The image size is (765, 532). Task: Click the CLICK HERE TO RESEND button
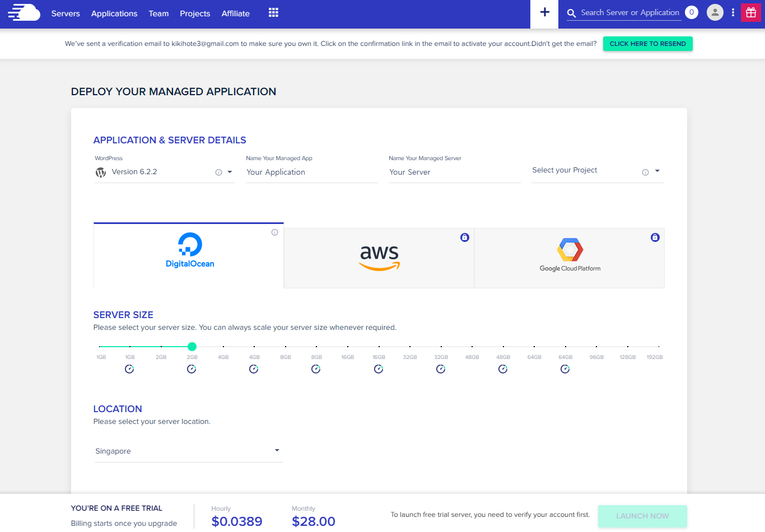(x=648, y=44)
